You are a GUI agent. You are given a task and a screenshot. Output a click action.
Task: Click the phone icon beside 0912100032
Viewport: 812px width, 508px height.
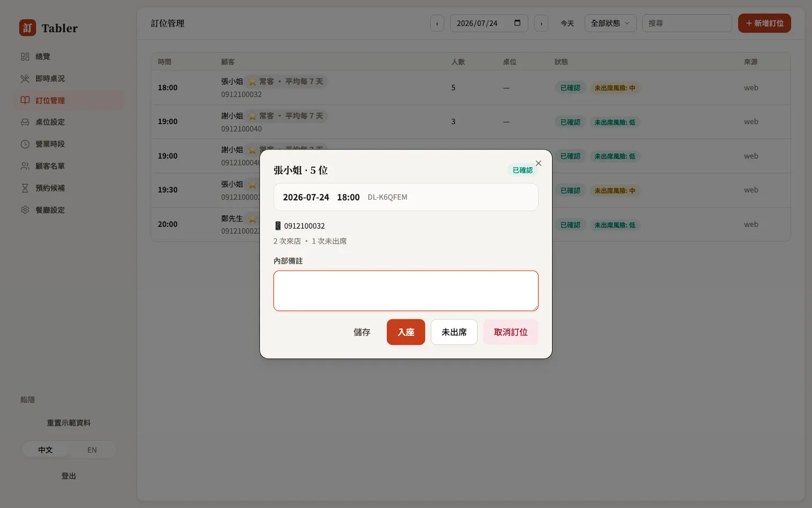click(278, 226)
